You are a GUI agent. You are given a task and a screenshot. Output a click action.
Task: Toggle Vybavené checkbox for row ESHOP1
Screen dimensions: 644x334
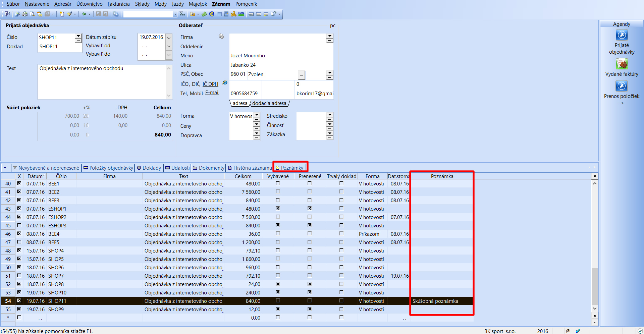click(278, 209)
